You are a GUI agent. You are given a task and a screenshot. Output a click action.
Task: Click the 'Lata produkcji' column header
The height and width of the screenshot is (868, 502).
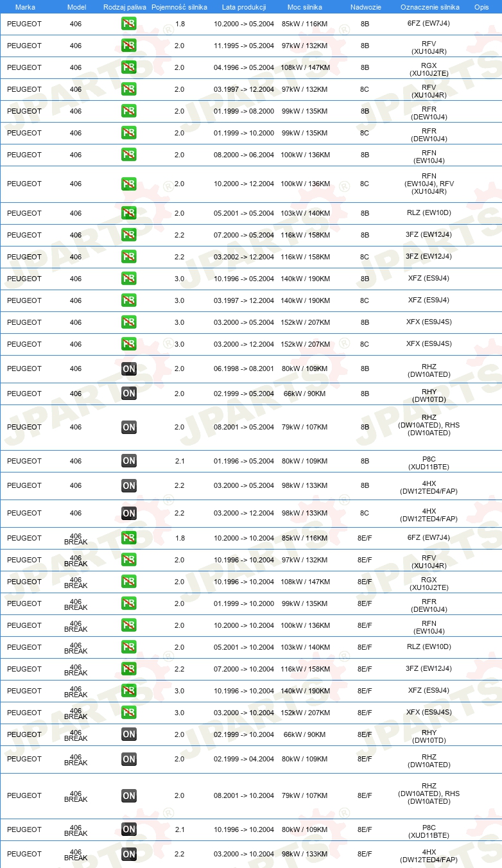coord(244,7)
